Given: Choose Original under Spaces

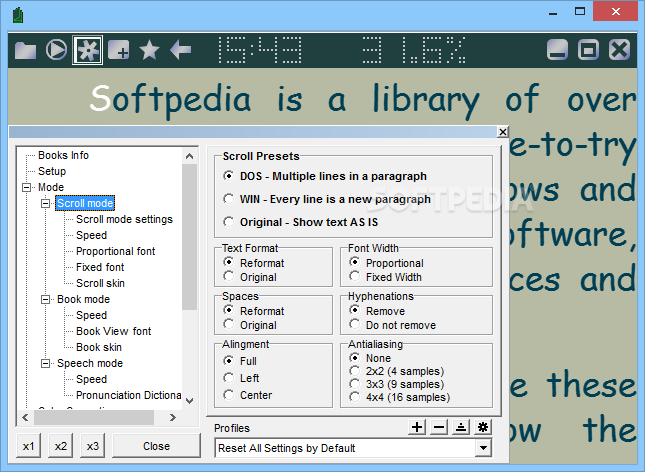Looking at the screenshot, I should (x=250, y=325).
